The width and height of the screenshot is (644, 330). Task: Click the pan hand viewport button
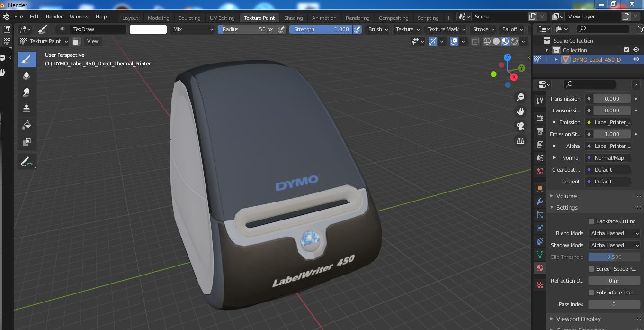[x=520, y=111]
